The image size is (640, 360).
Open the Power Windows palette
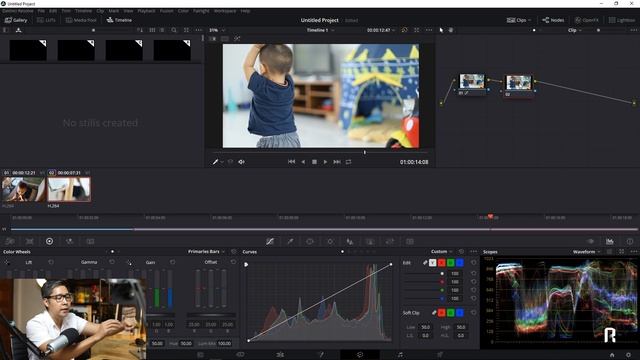pyautogui.click(x=310, y=241)
